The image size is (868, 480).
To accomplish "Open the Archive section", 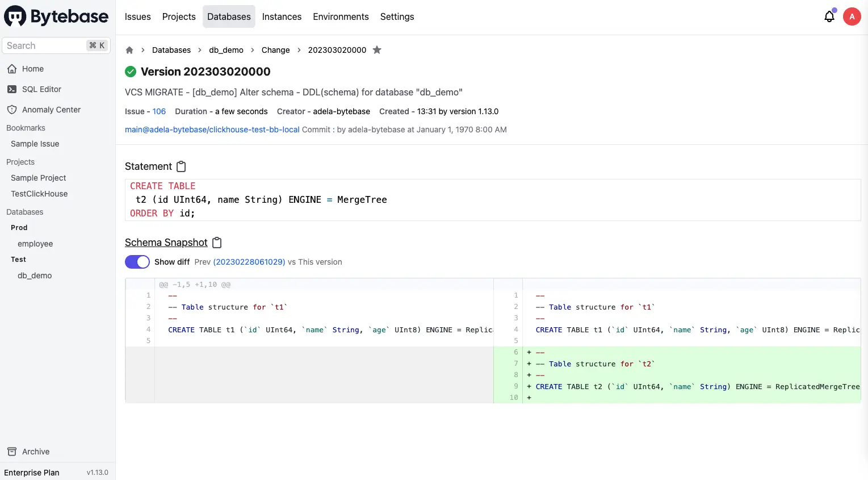I will (34, 452).
